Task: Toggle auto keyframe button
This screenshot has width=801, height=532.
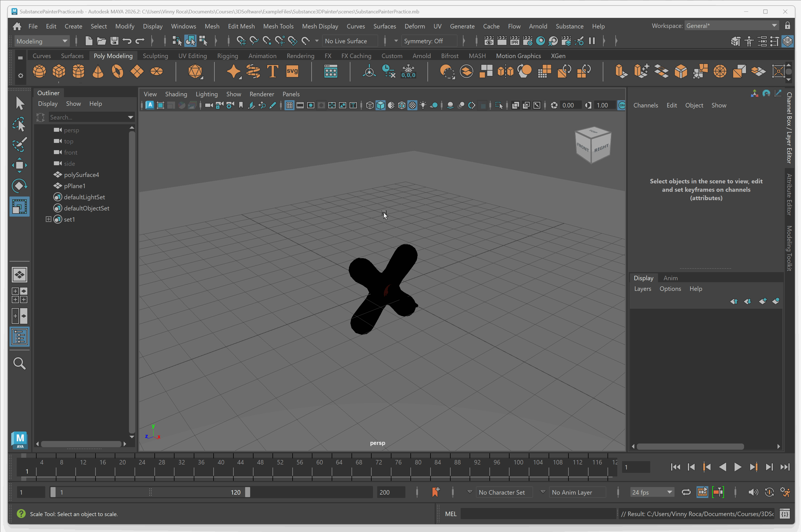Action: click(769, 492)
